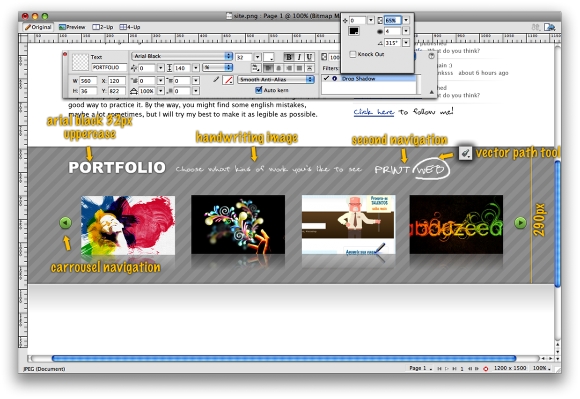Switch to the Preview tab

tap(72, 27)
